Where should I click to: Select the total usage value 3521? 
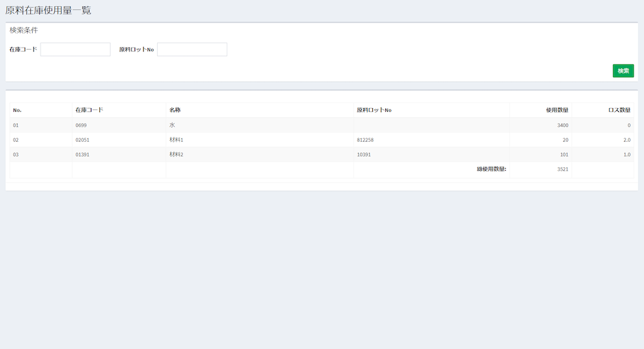[562, 169]
